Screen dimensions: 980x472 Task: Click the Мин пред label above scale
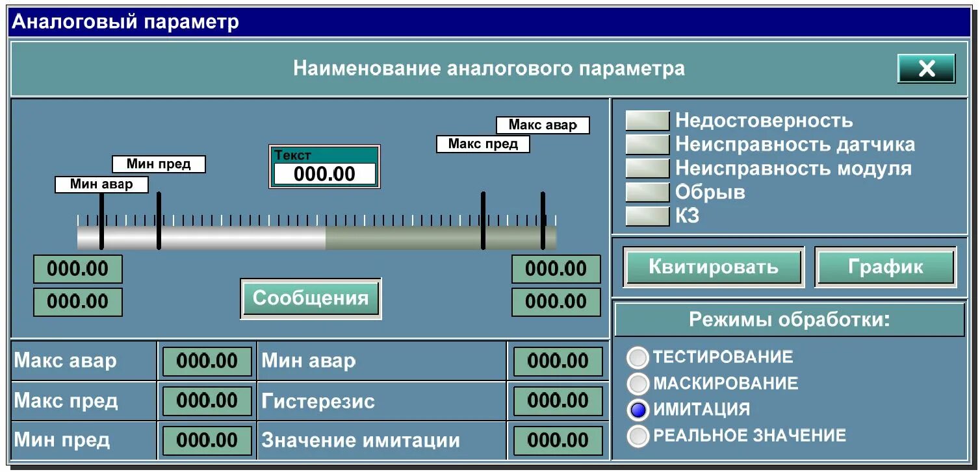159,164
